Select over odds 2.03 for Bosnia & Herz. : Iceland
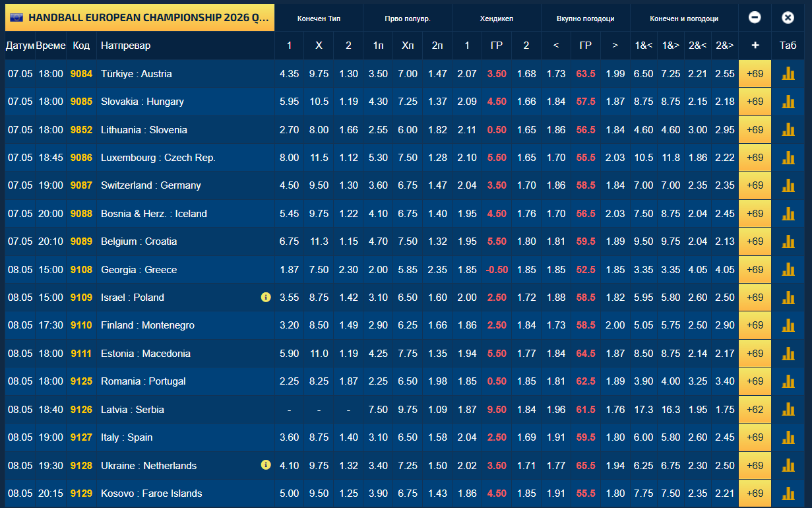Screen dimensions: 812x508 [615, 214]
